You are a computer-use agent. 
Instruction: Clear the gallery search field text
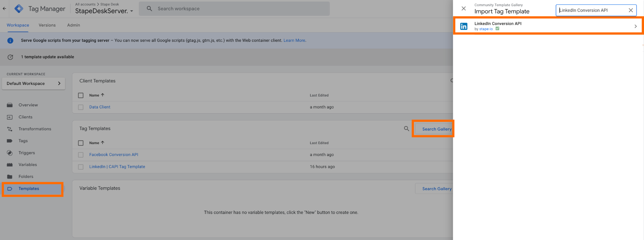pyautogui.click(x=630, y=10)
